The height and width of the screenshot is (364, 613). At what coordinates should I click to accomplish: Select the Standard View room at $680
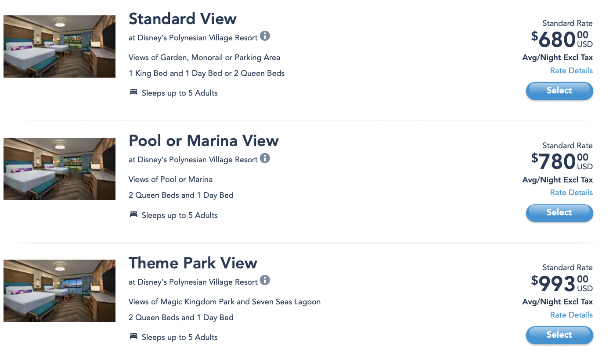(x=559, y=91)
